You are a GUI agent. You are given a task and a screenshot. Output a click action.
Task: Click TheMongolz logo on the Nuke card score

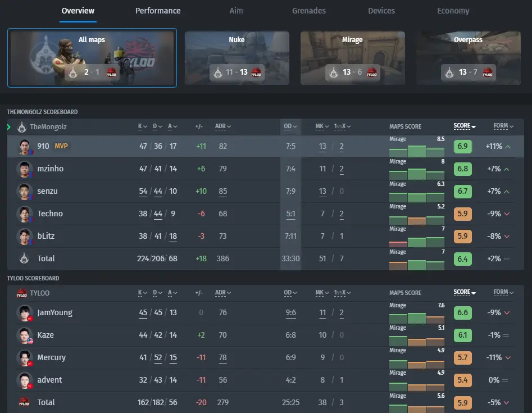[x=218, y=72]
